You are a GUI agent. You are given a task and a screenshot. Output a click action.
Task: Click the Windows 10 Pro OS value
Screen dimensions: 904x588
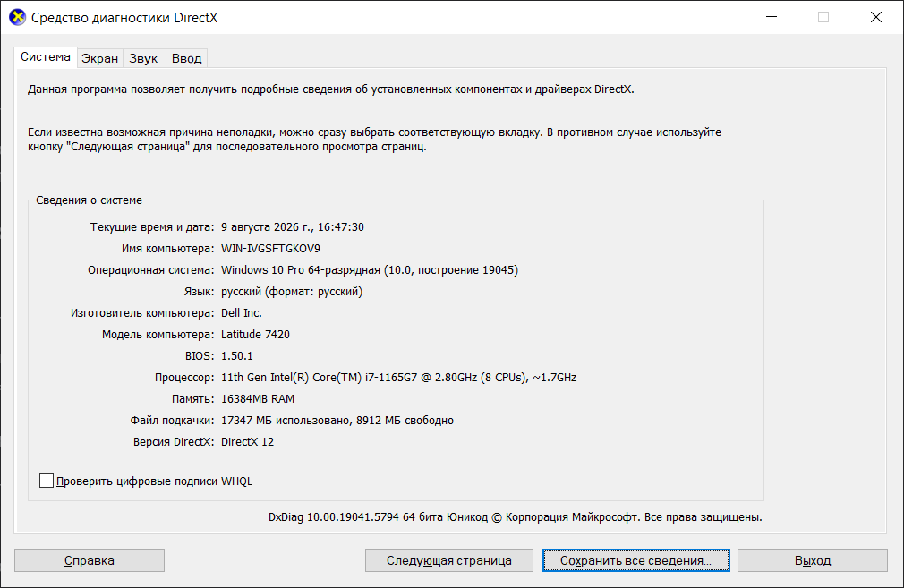370,269
